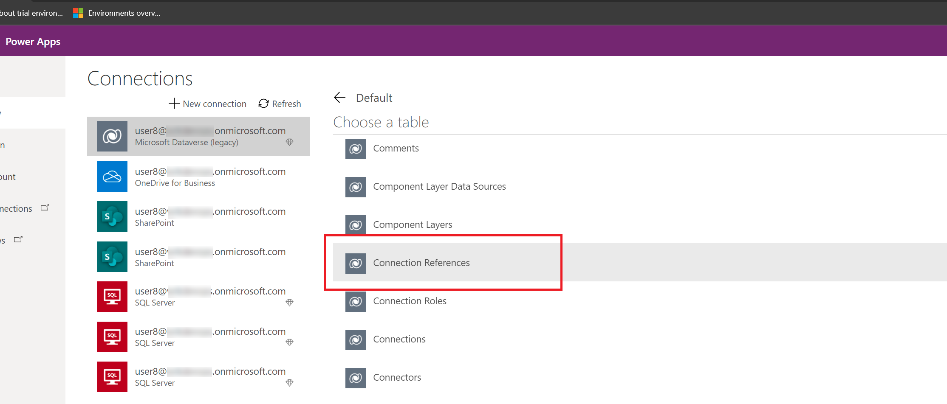This screenshot has width=947, height=404.
Task: Click the Connection Roles table icon
Action: click(356, 301)
